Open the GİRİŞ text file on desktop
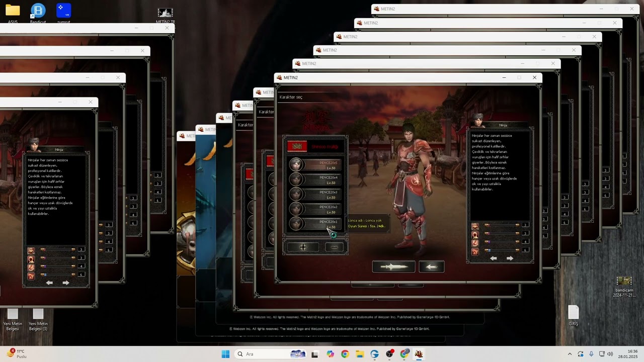The height and width of the screenshot is (362, 644). (x=574, y=316)
